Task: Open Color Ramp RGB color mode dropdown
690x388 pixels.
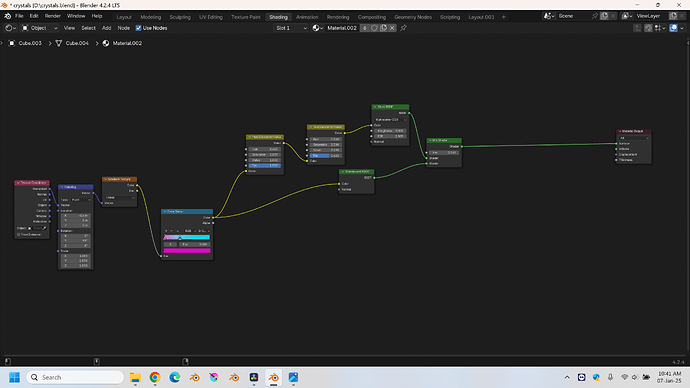Action: (190, 231)
